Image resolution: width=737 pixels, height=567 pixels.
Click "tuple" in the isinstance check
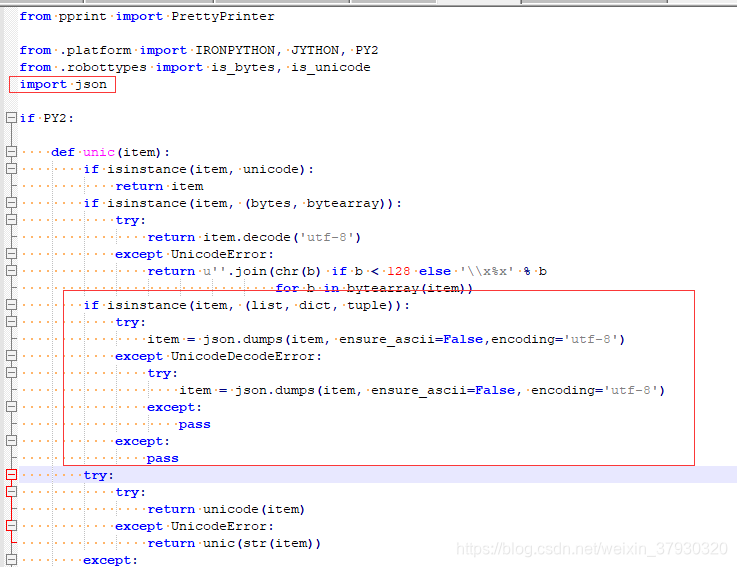tap(366, 306)
